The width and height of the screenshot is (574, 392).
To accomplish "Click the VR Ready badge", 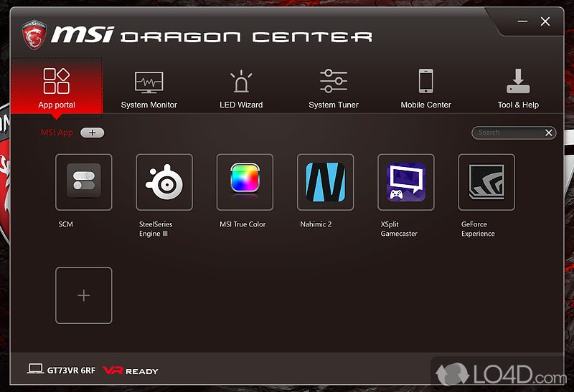I will tap(131, 371).
